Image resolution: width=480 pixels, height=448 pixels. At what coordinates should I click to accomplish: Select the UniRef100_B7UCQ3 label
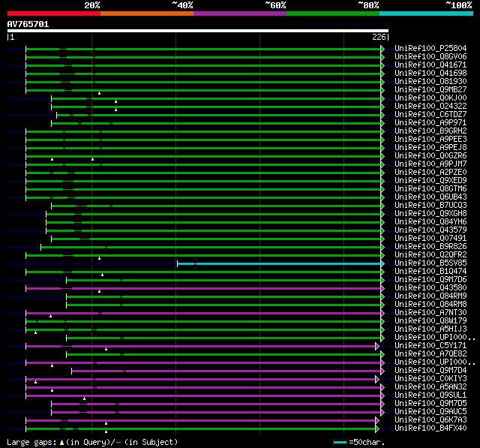[430, 206]
